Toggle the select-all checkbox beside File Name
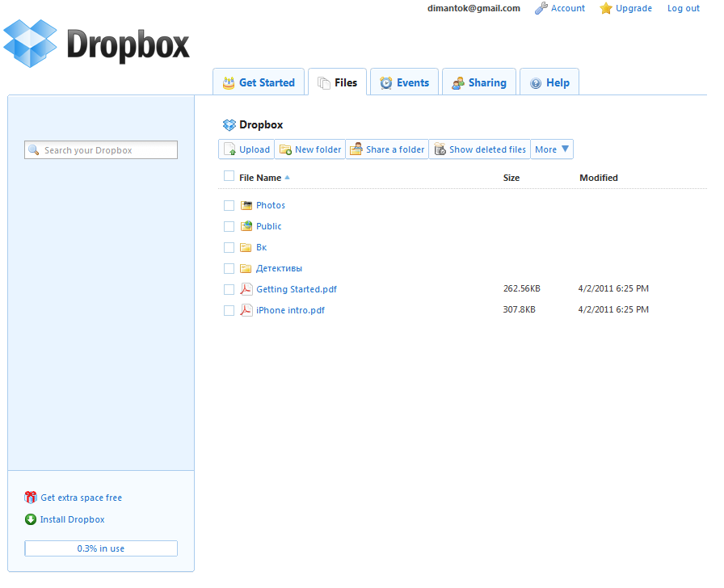Viewport: 724px width, 588px height. tap(229, 177)
